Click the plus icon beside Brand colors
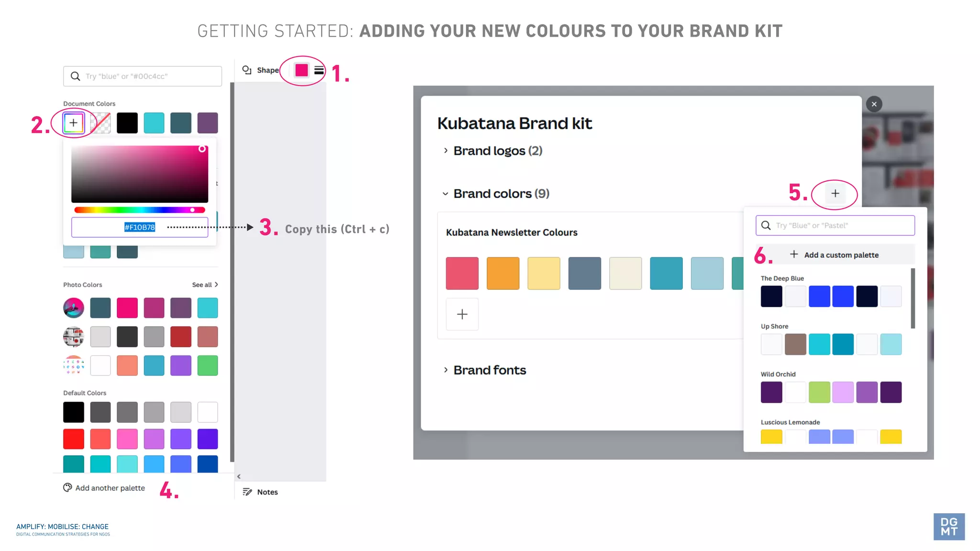980x551 pixels. click(835, 193)
